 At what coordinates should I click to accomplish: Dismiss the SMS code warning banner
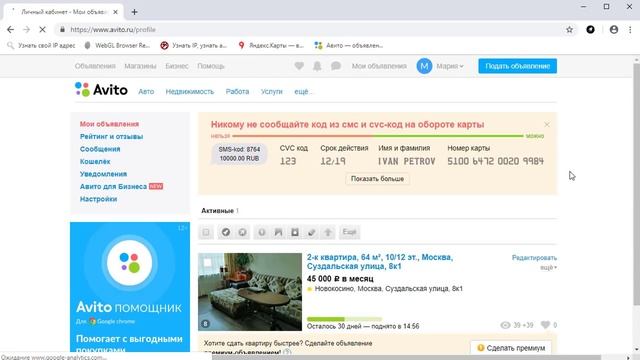click(x=547, y=124)
